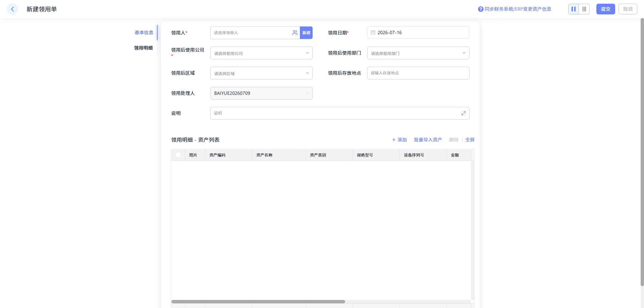Image resolution: width=644 pixels, height=308 pixels.
Task: Click the 金额 column header
Action: tap(459, 155)
